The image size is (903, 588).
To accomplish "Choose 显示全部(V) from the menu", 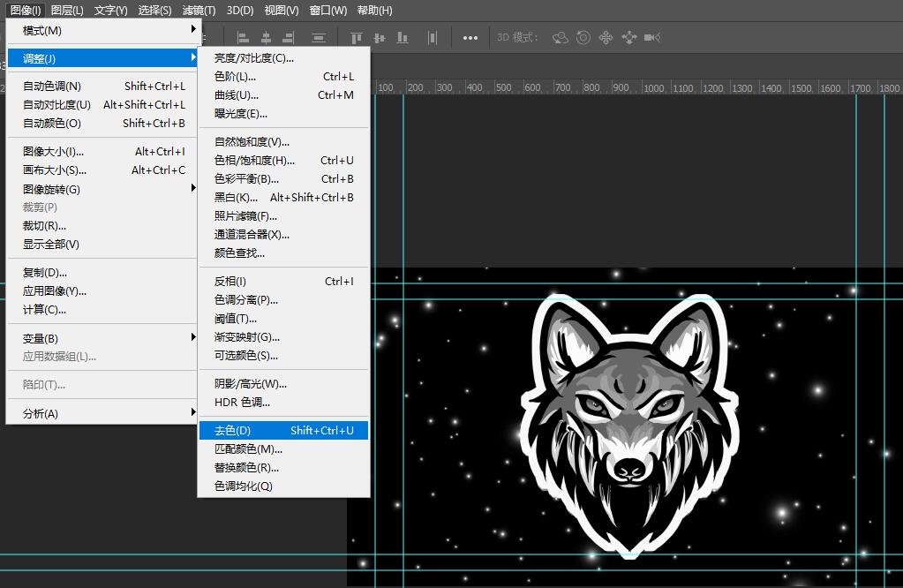I will pos(102,245).
